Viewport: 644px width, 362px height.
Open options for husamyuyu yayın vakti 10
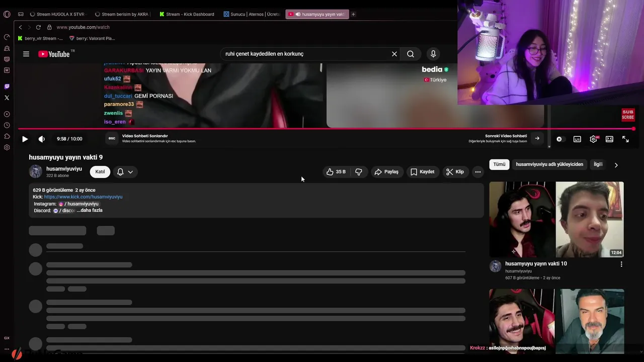pyautogui.click(x=621, y=264)
